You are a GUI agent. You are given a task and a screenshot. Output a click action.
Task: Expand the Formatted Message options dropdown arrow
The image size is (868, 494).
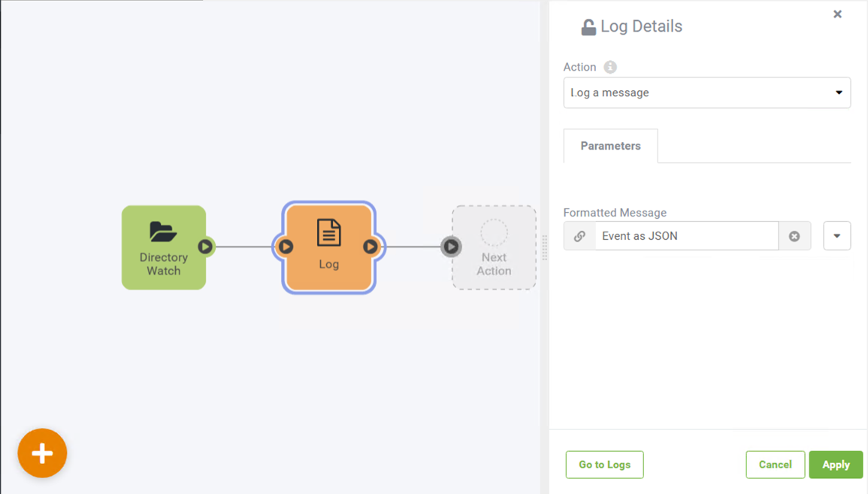point(837,236)
